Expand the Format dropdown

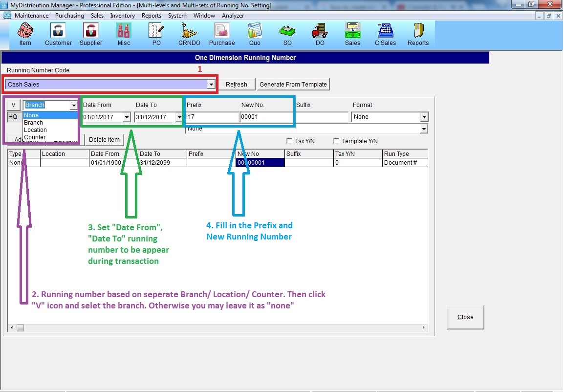pos(424,117)
